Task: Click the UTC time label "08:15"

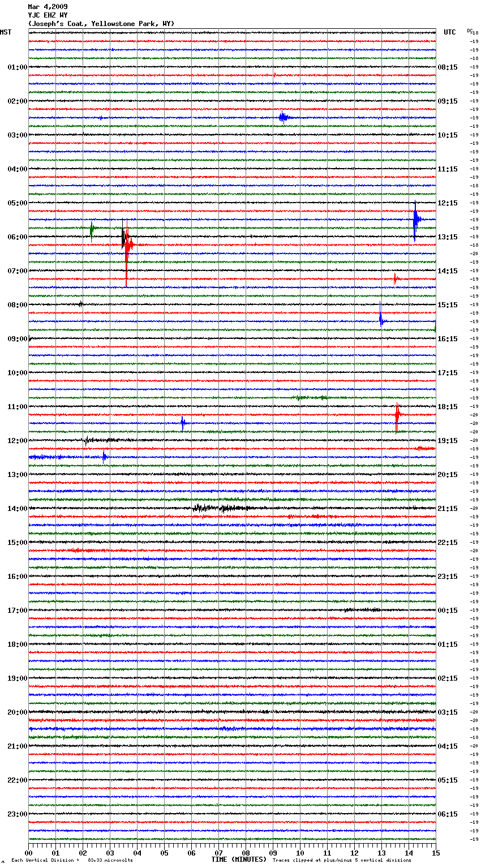Action: [x=448, y=67]
